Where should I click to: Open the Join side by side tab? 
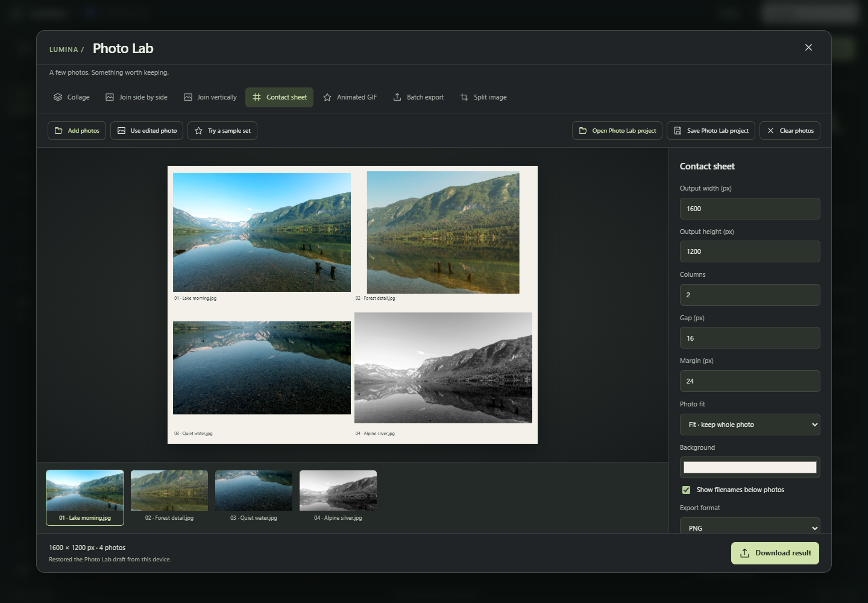137,97
